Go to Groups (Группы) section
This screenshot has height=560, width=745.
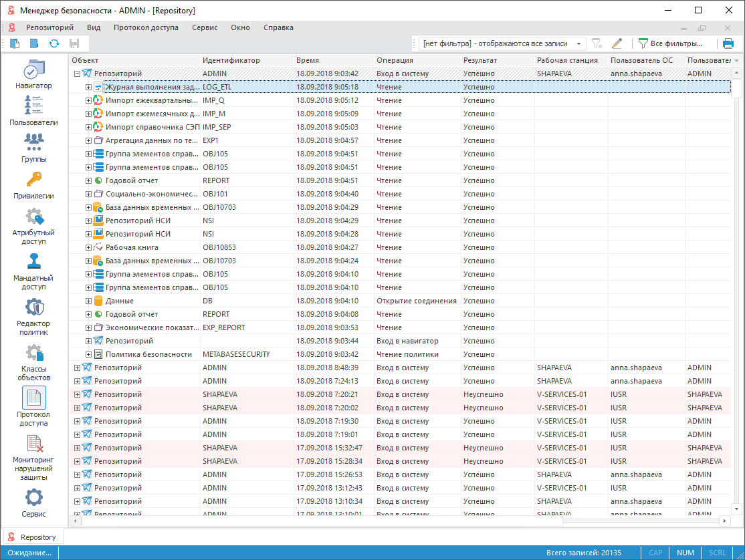click(x=33, y=148)
